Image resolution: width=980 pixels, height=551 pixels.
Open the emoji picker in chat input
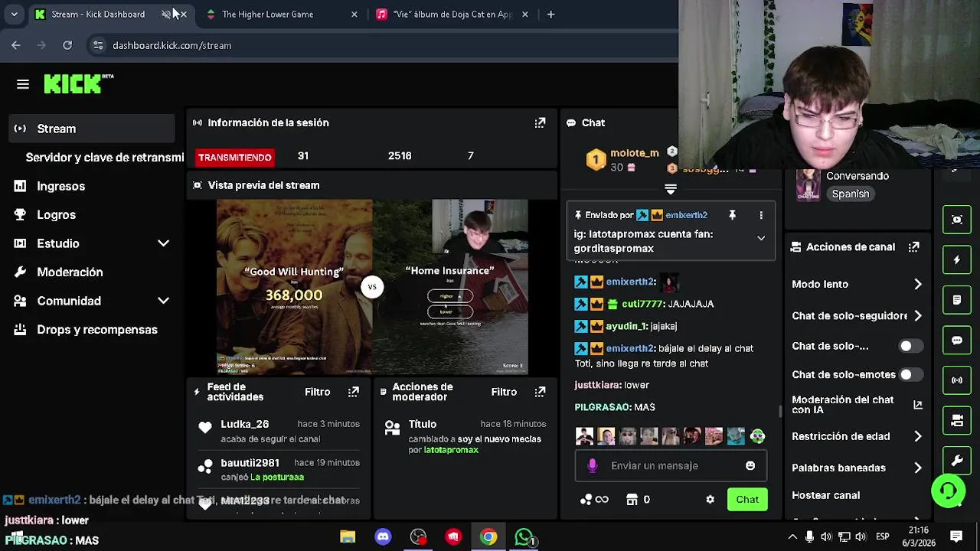750,465
